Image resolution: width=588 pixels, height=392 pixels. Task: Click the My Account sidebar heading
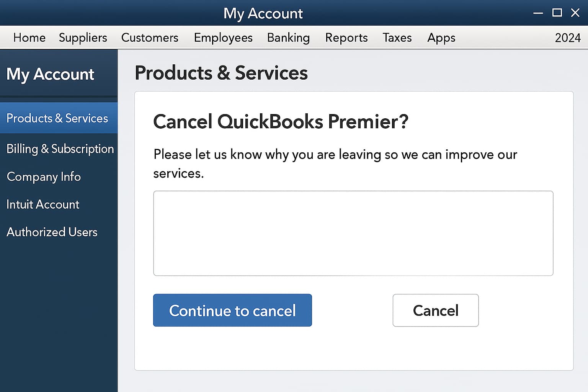coord(50,74)
